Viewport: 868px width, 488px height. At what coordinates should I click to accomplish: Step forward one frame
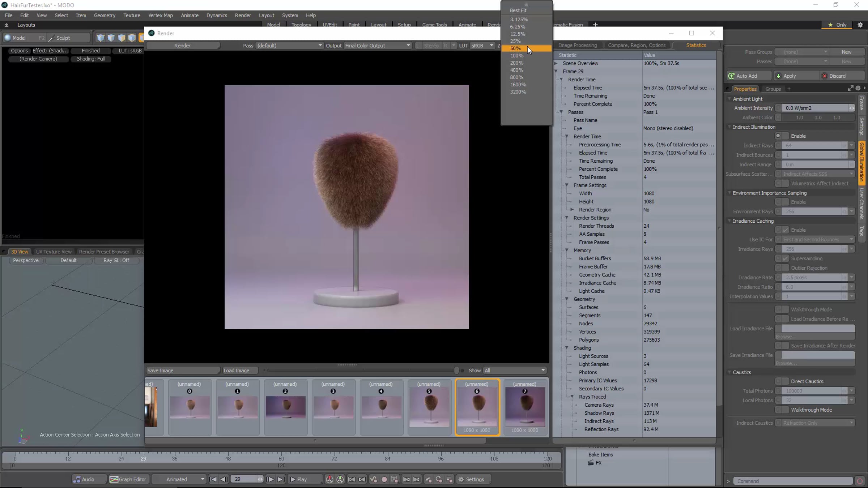(270, 479)
